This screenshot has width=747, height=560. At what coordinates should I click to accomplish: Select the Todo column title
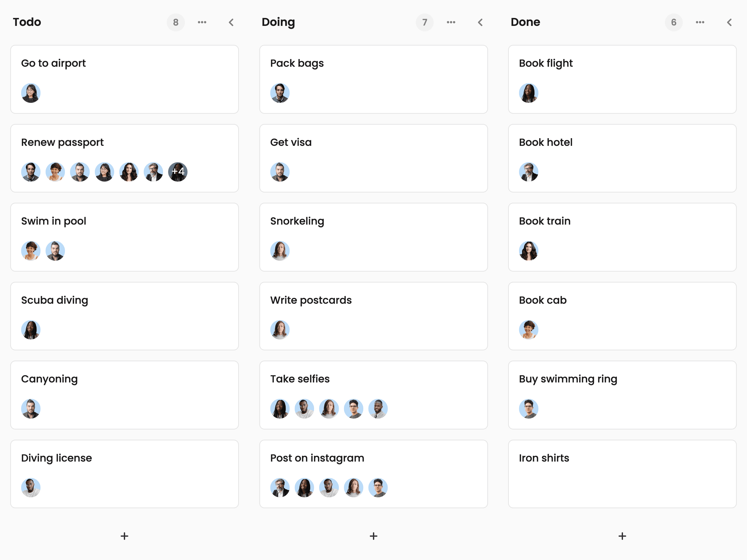[x=27, y=22]
